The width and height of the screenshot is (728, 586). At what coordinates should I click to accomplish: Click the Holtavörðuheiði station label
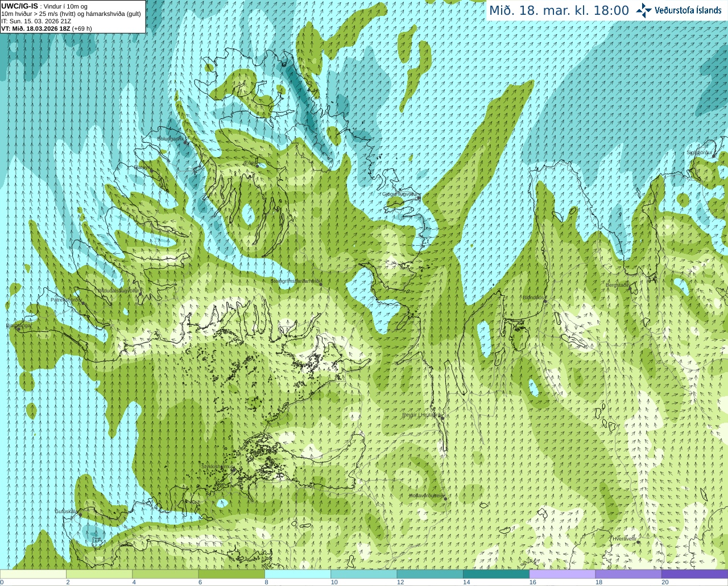(x=427, y=496)
